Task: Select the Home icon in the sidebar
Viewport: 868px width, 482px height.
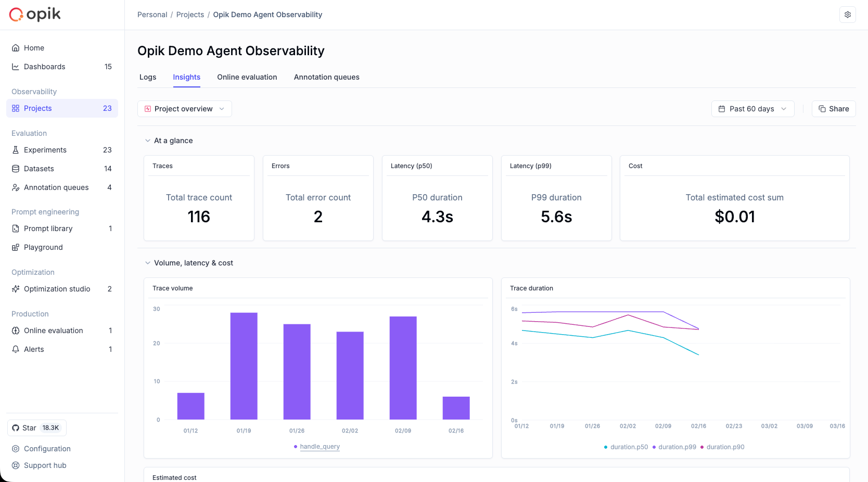Action: 16,48
